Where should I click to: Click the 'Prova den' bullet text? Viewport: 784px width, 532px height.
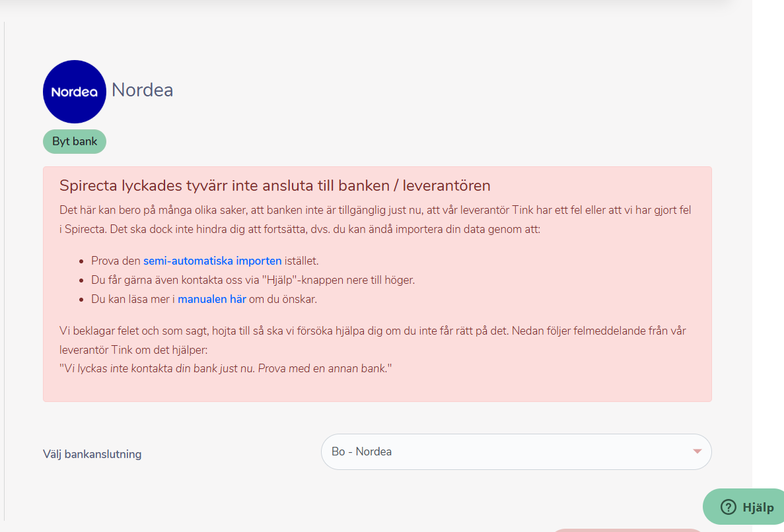[116, 261]
